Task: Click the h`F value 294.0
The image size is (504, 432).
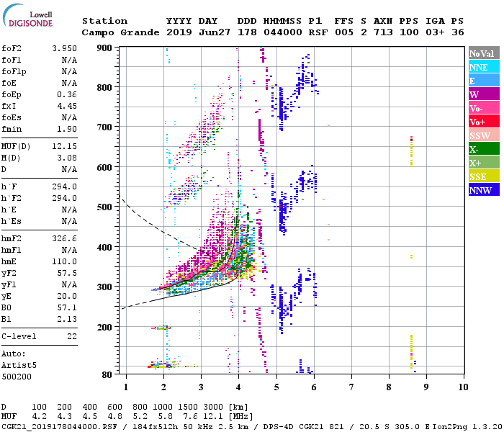Action: click(64, 186)
